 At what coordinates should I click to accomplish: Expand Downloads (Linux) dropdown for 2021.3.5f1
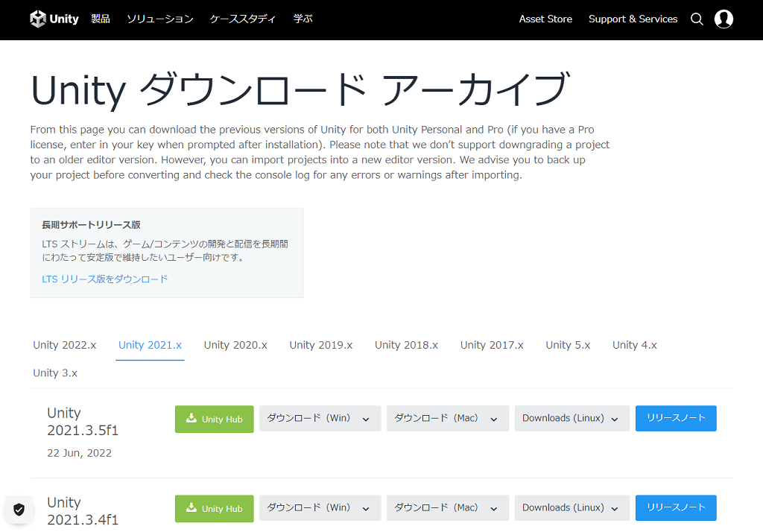point(572,419)
